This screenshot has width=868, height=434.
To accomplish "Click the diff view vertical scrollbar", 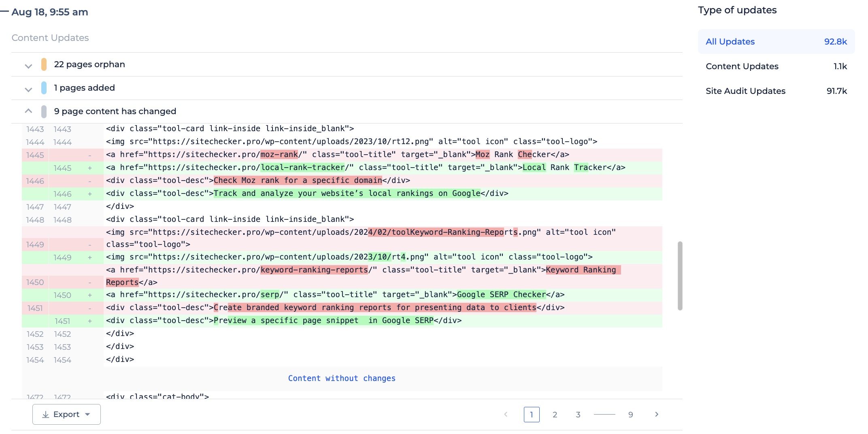I will [x=680, y=276].
